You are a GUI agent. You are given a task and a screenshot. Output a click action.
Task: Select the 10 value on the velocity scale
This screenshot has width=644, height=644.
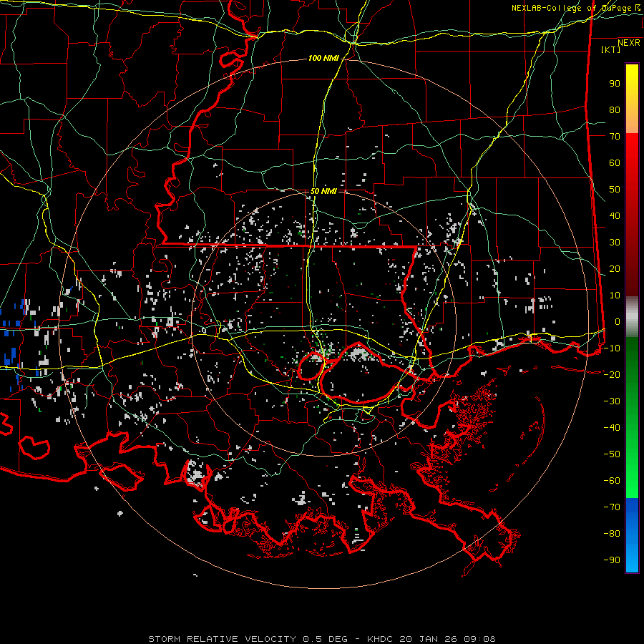coord(615,296)
